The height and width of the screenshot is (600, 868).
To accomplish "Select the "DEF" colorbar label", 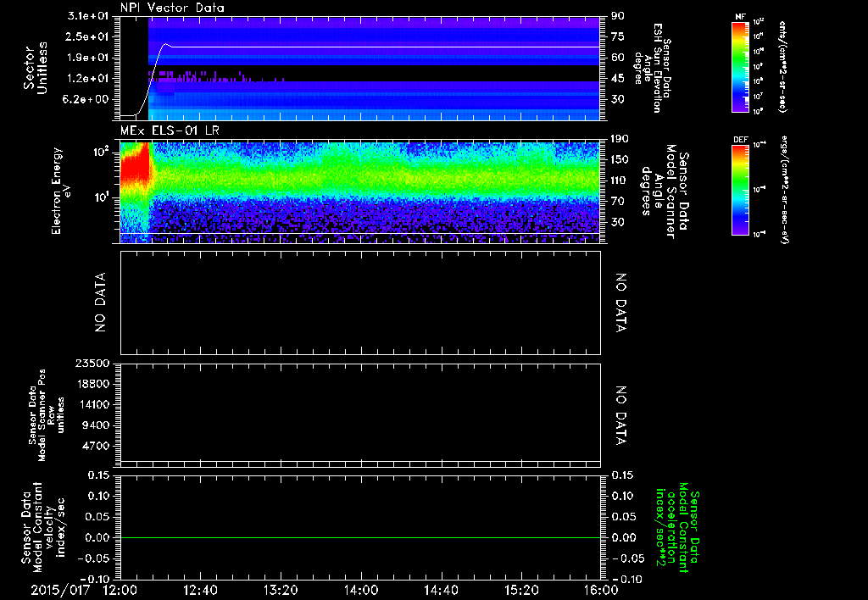I will tap(741, 140).
